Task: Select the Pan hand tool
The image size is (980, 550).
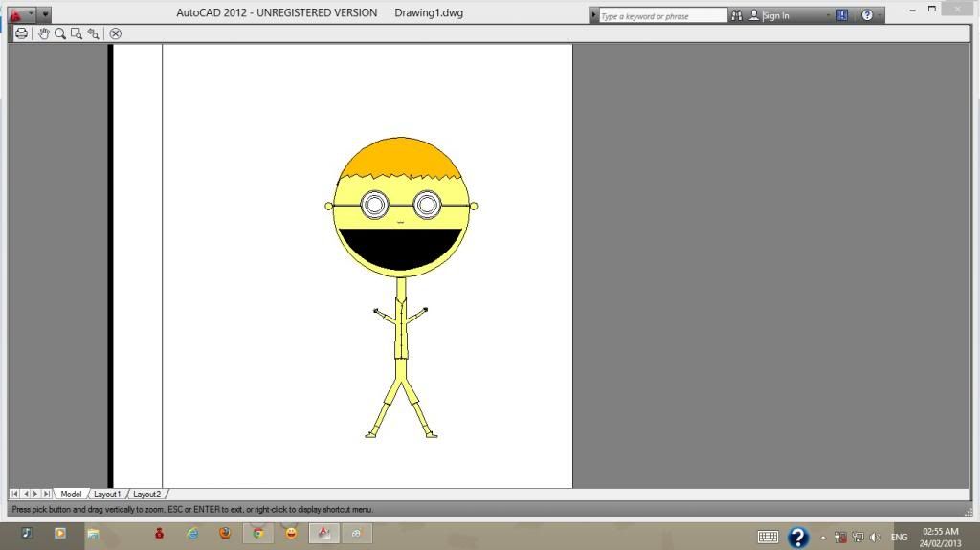Action: coord(44,33)
